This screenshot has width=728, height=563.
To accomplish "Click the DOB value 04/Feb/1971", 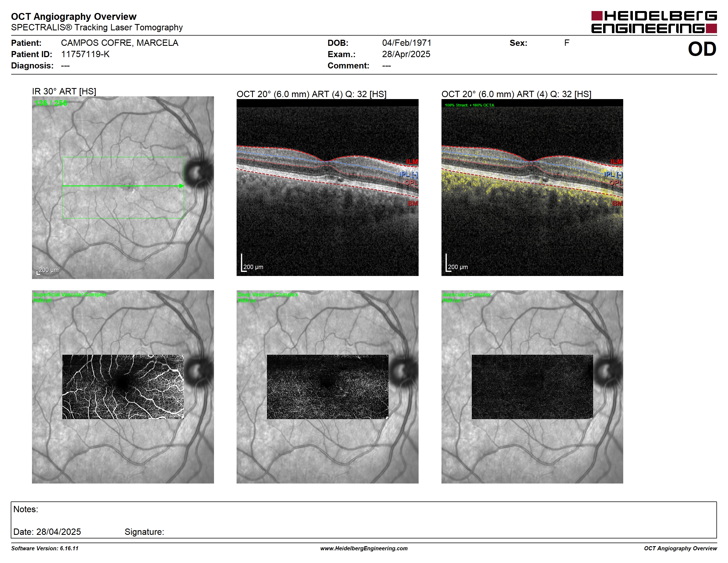I will (x=406, y=43).
